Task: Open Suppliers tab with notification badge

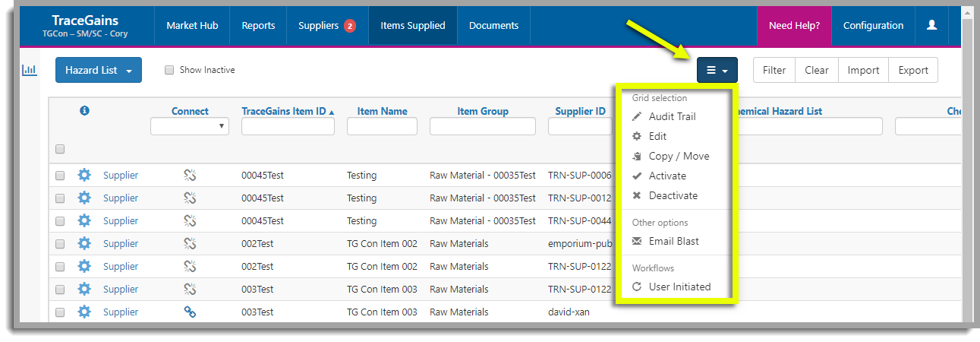Action: [327, 25]
